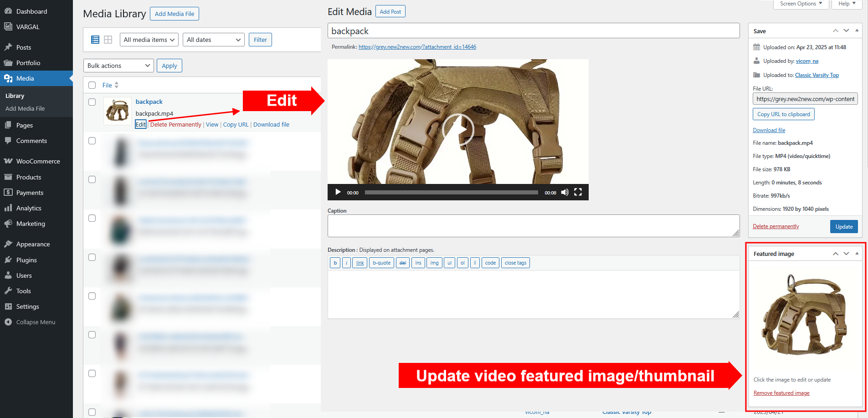Enter fullscreen video mode
868x418 pixels.
point(578,192)
